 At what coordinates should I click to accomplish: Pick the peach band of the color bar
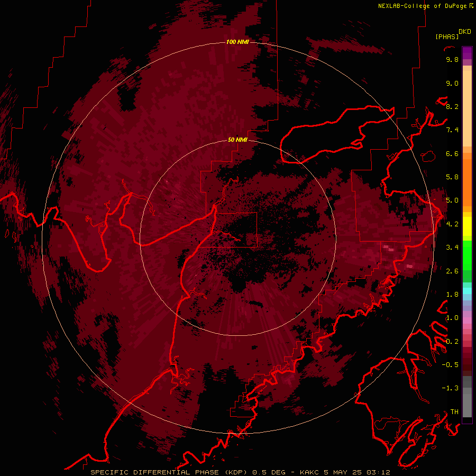(467, 108)
